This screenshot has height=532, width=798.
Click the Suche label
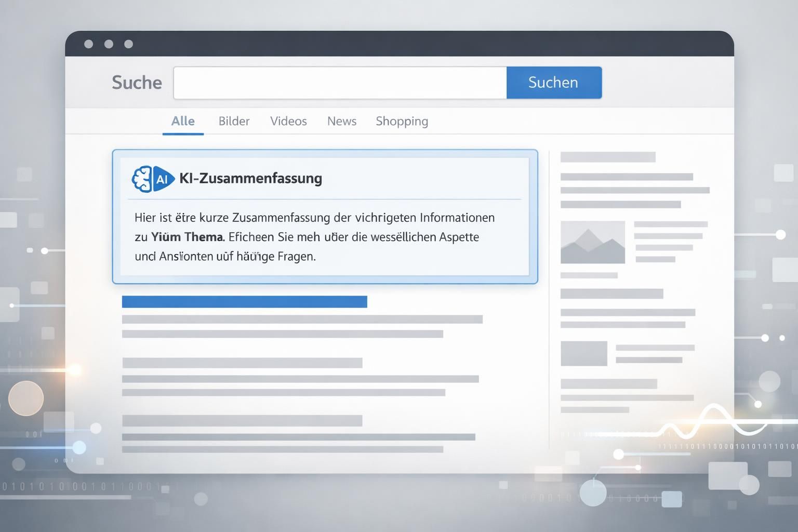point(137,83)
